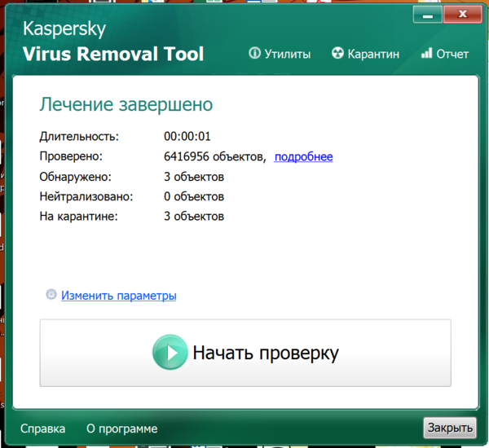489x448 pixels.
Task: Click the Карантин radiation hazard icon
Action: pyautogui.click(x=337, y=55)
